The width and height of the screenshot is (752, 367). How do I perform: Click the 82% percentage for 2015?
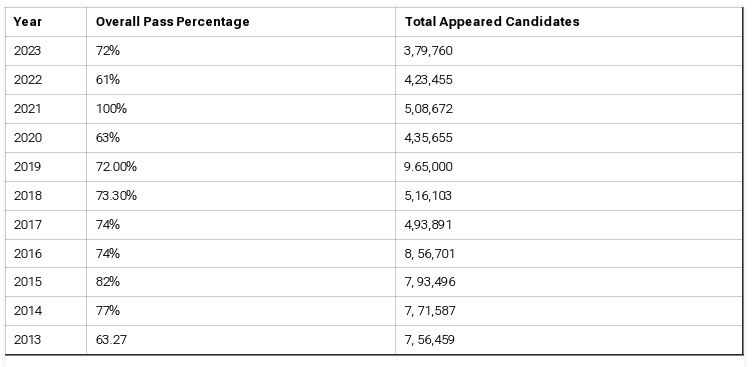[107, 282]
